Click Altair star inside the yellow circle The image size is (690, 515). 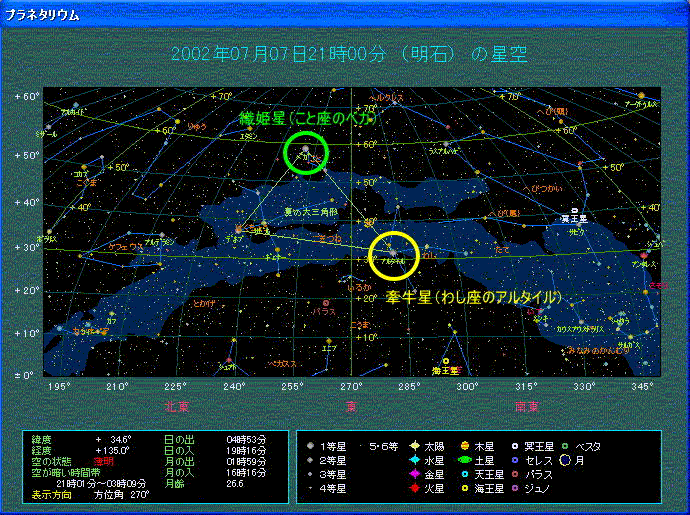392,251
